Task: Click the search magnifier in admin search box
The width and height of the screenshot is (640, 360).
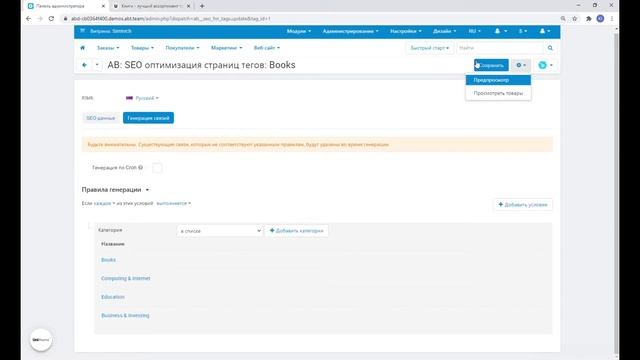Action: [550, 48]
